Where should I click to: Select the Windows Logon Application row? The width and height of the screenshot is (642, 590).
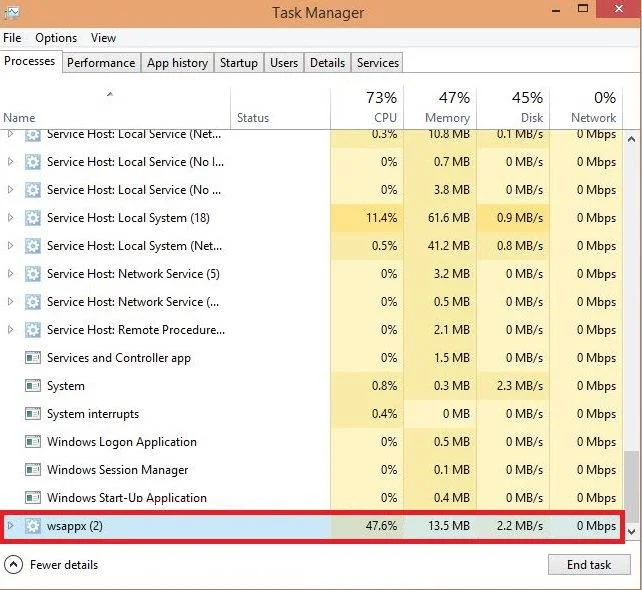(x=311, y=442)
